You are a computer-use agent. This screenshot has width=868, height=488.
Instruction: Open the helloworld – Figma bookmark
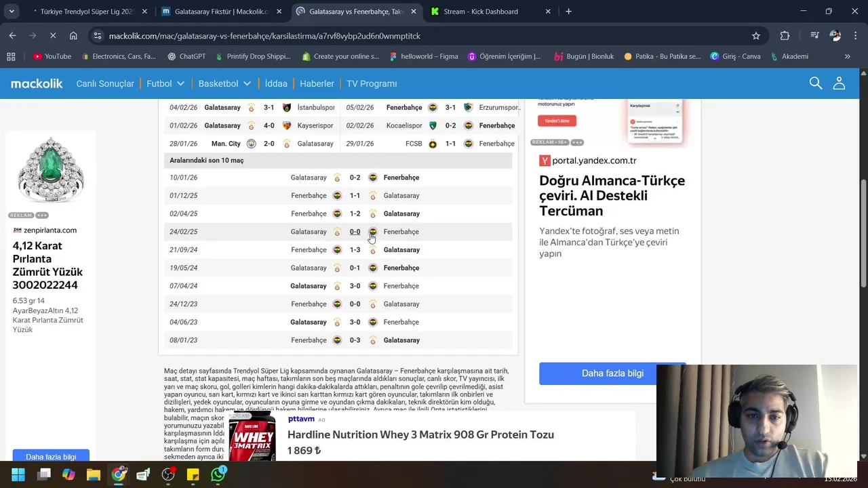point(423,56)
